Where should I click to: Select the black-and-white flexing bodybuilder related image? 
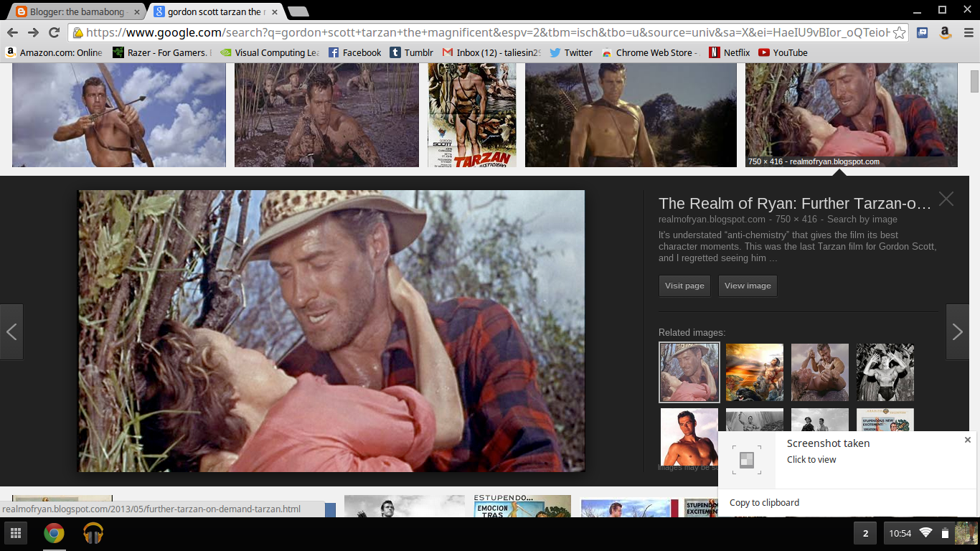tap(885, 372)
